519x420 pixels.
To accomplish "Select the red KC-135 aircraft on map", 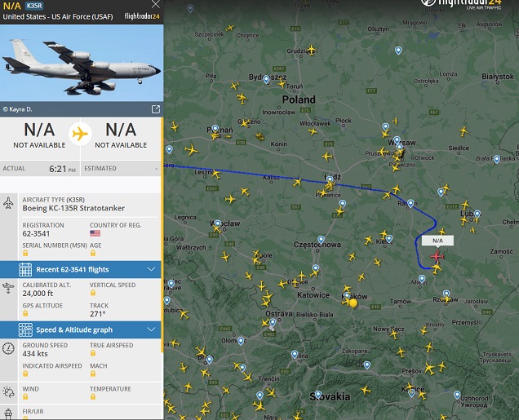I will 437,256.
